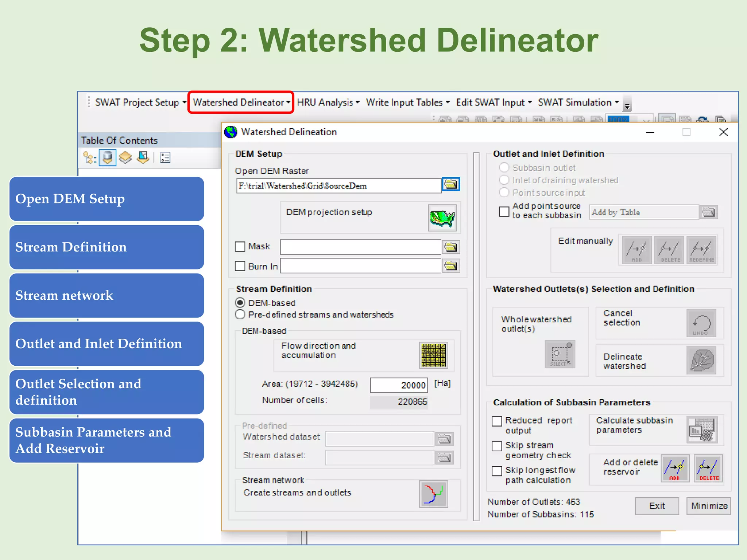
Task: Create streams and outlets network icon
Action: 433,494
